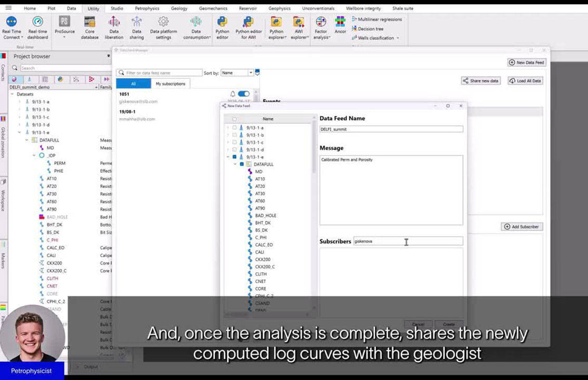Check well 9/13-1-d in New Data Feed
588x380 pixels.
[x=234, y=149]
